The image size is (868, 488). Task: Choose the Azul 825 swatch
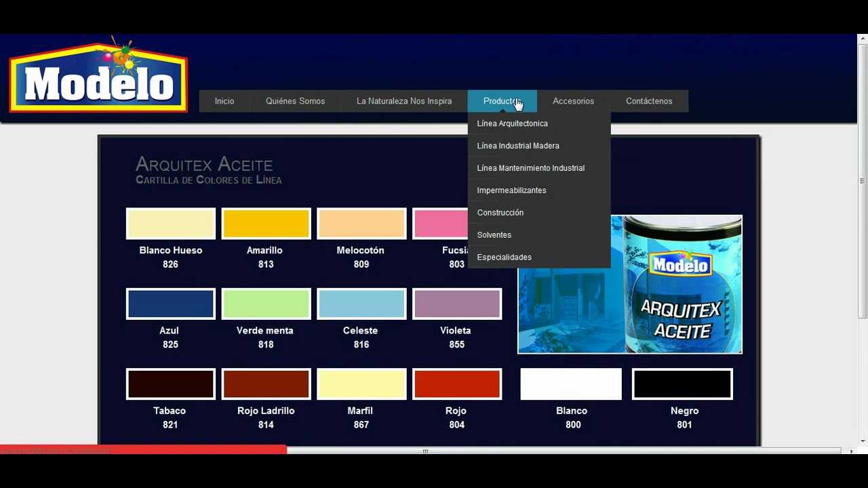[x=171, y=304]
